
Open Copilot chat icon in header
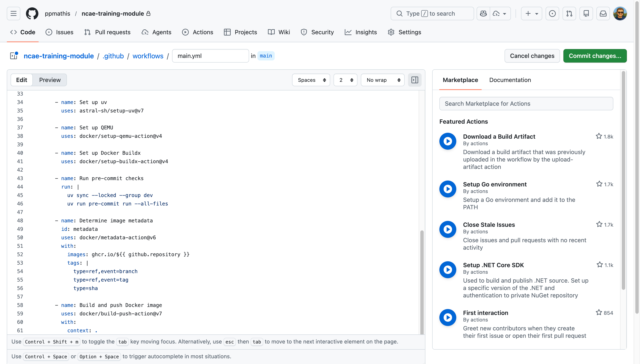(483, 14)
